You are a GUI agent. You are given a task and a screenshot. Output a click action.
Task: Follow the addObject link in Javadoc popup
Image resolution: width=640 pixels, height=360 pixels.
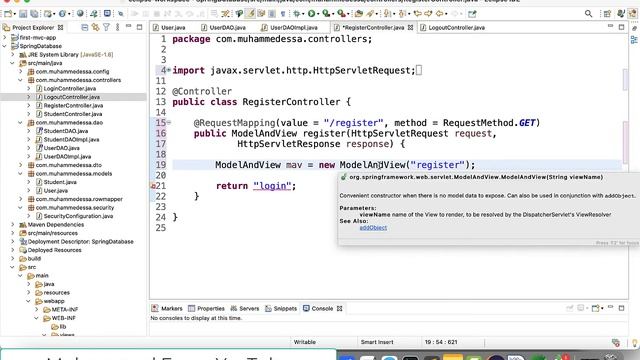(x=373, y=228)
